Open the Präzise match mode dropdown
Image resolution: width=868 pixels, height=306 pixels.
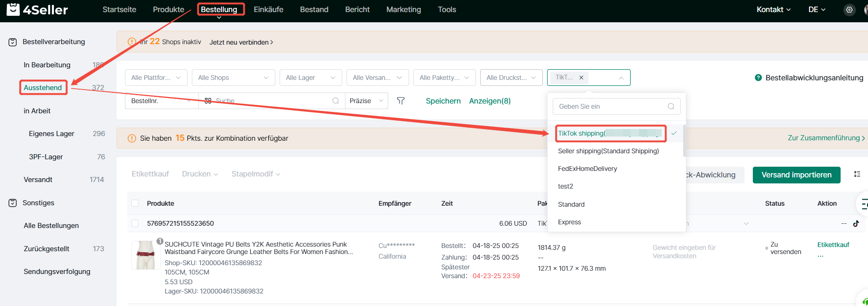(366, 101)
